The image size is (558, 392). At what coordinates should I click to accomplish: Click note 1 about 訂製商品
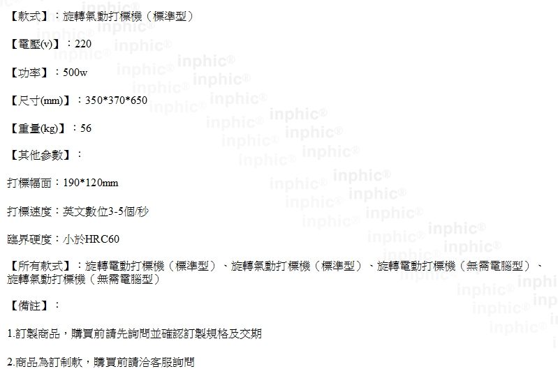pyautogui.click(x=135, y=333)
